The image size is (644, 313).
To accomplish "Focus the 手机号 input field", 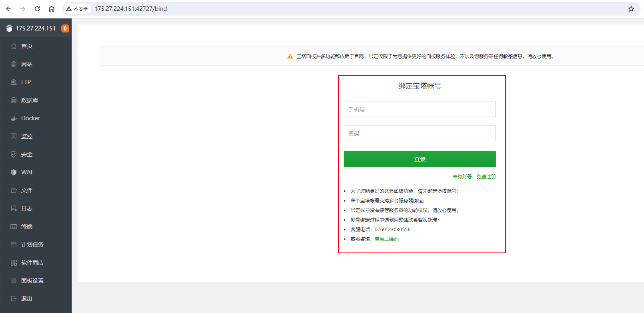I will pos(419,109).
